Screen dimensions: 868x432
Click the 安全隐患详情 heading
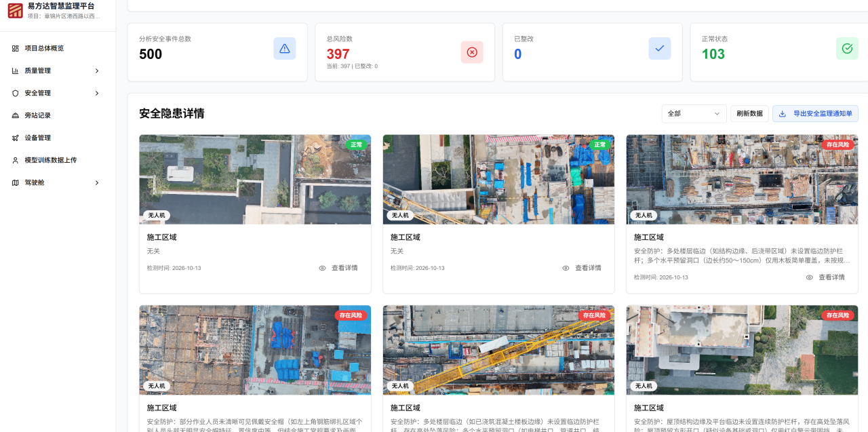(x=172, y=114)
